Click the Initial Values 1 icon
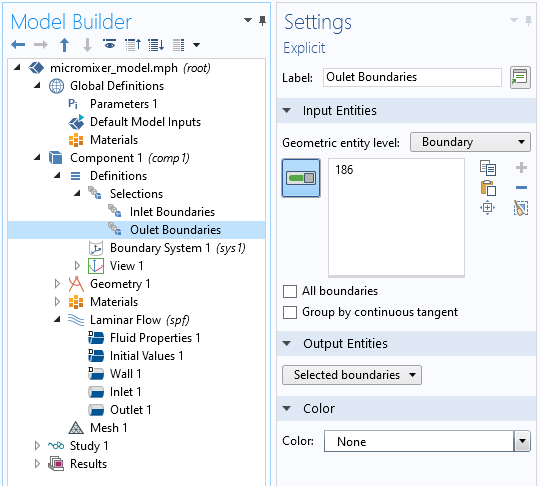Viewport: 540px width, 486px height. click(x=96, y=356)
